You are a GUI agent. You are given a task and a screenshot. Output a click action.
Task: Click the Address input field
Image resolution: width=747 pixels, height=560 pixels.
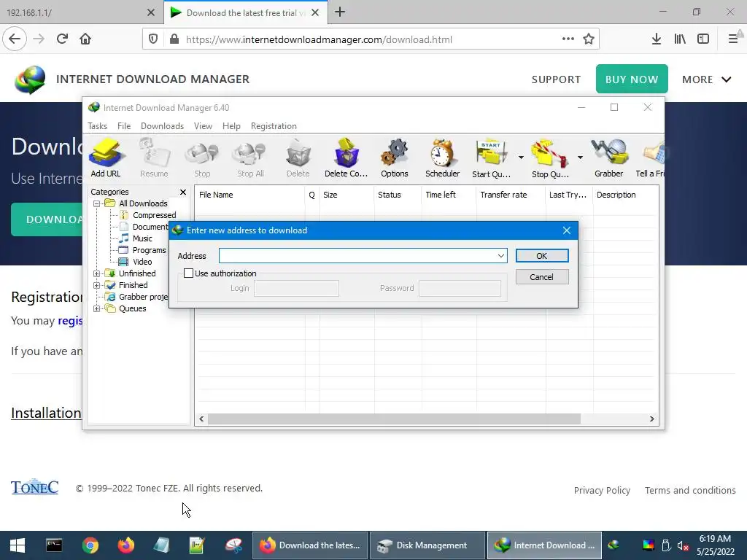point(357,256)
